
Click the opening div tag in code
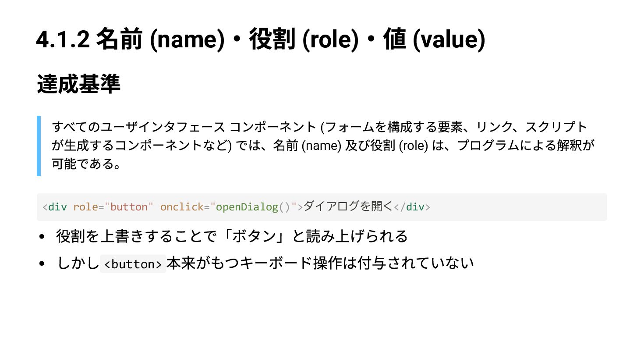(55, 207)
